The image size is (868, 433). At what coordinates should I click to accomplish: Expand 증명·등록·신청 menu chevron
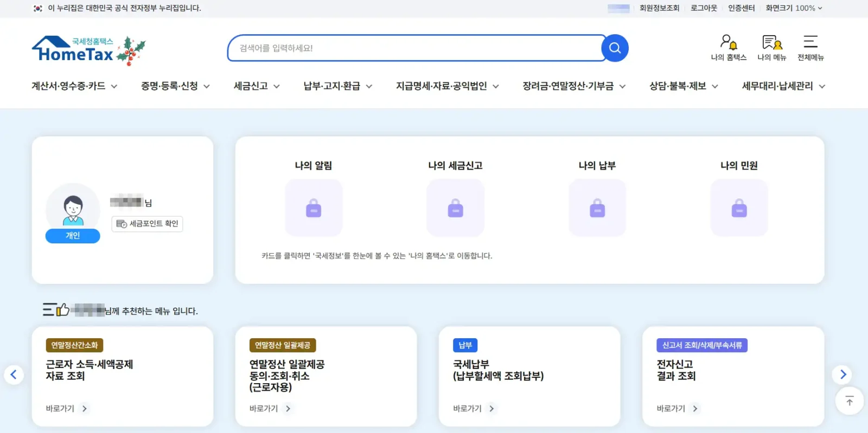(x=206, y=86)
